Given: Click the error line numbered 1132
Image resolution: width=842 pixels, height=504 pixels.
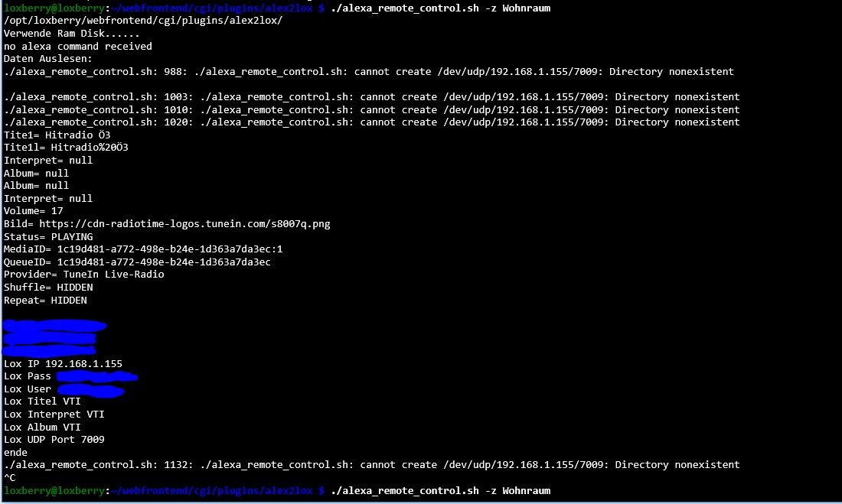Looking at the screenshot, I should tap(371, 464).
